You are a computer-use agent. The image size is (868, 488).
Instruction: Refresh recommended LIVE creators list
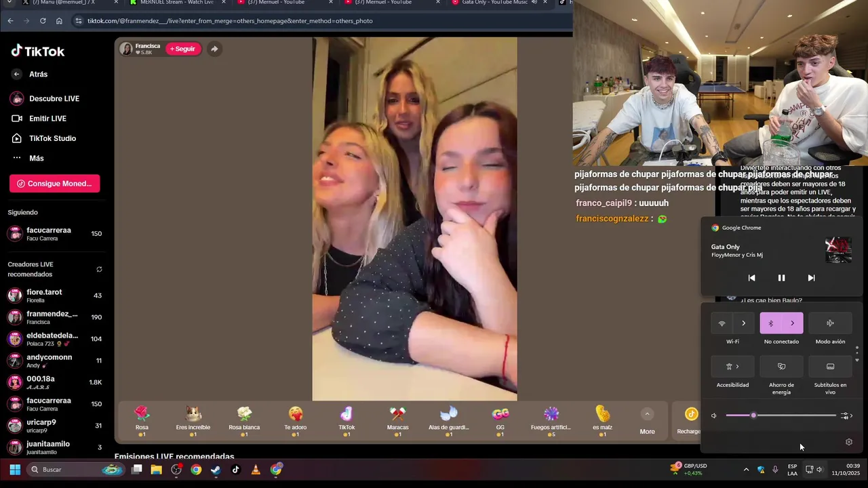click(x=99, y=269)
